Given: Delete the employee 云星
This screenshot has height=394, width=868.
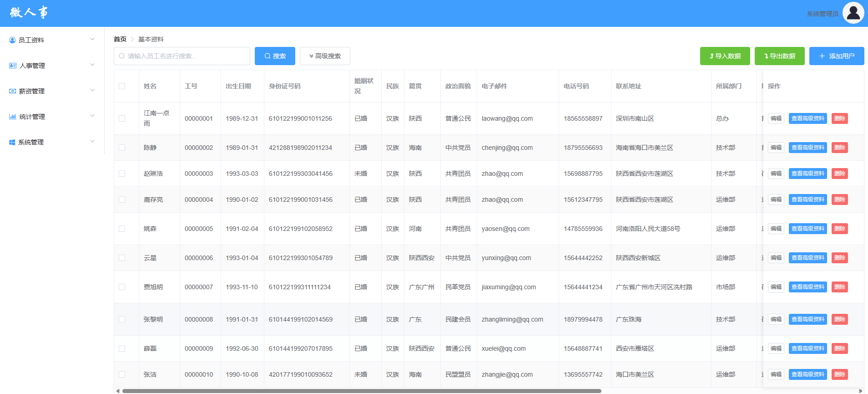Looking at the screenshot, I should click(840, 258).
